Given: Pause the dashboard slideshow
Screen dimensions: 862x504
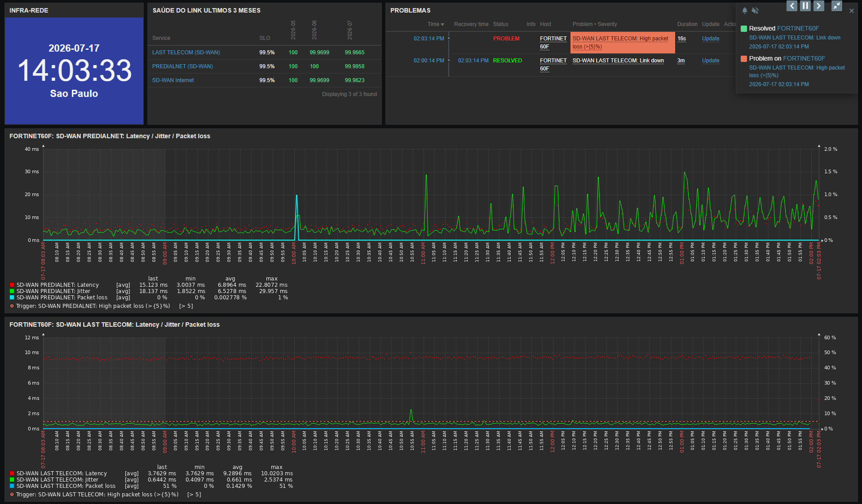Looking at the screenshot, I should coord(805,6).
